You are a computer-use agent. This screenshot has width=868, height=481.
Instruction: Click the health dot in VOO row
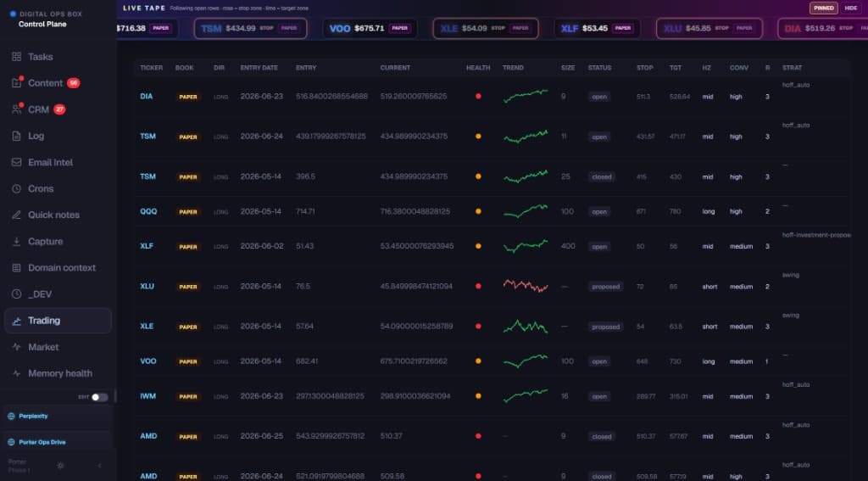click(478, 361)
